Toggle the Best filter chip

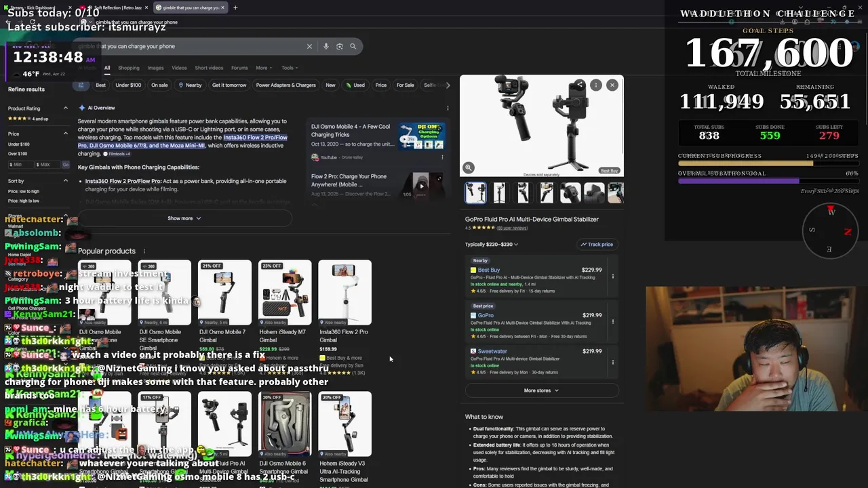[x=100, y=85]
